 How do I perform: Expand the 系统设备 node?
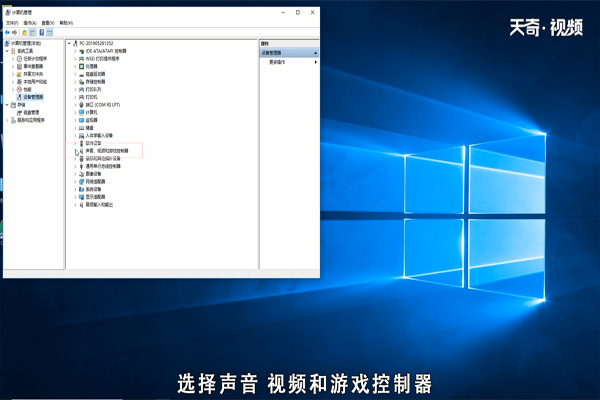click(75, 189)
